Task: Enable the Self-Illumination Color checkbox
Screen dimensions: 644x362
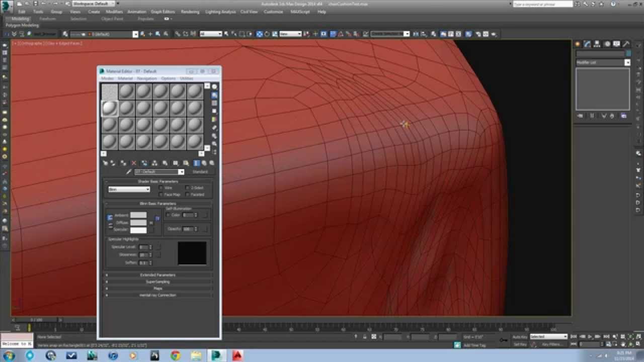Action: (x=169, y=215)
